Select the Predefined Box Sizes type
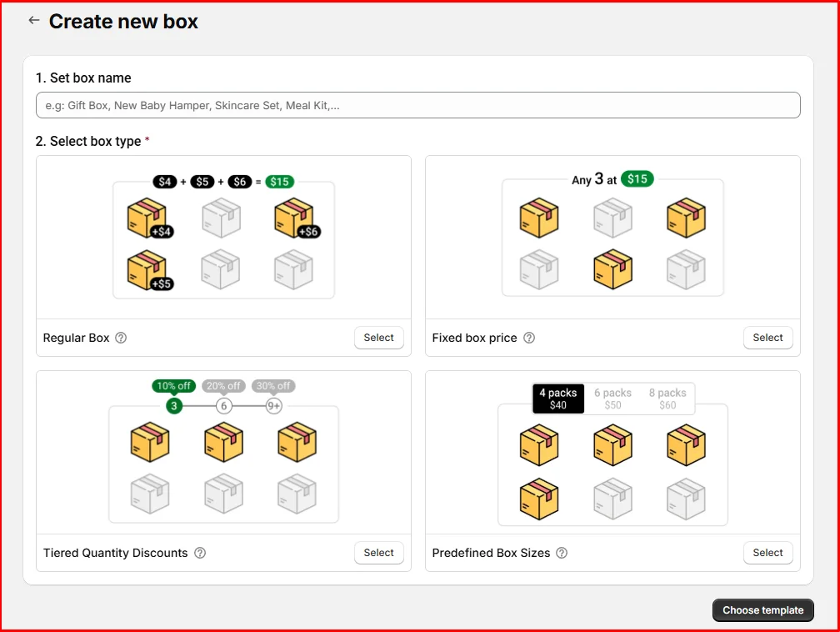 point(767,553)
